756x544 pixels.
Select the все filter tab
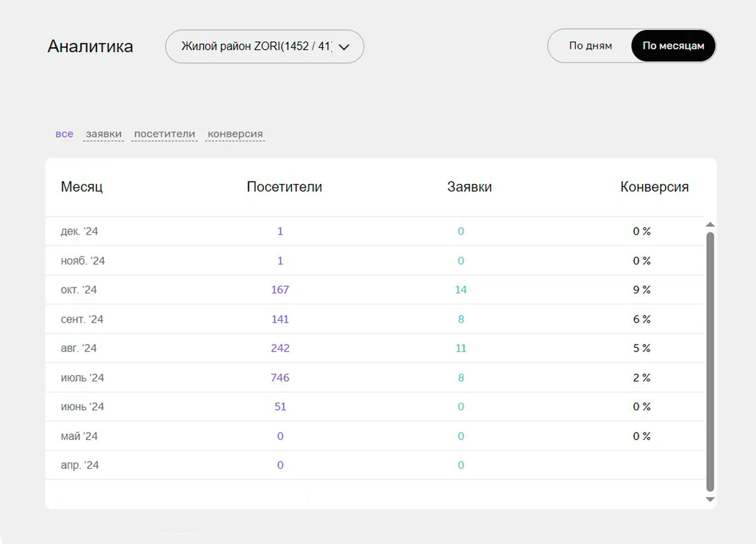tap(64, 134)
